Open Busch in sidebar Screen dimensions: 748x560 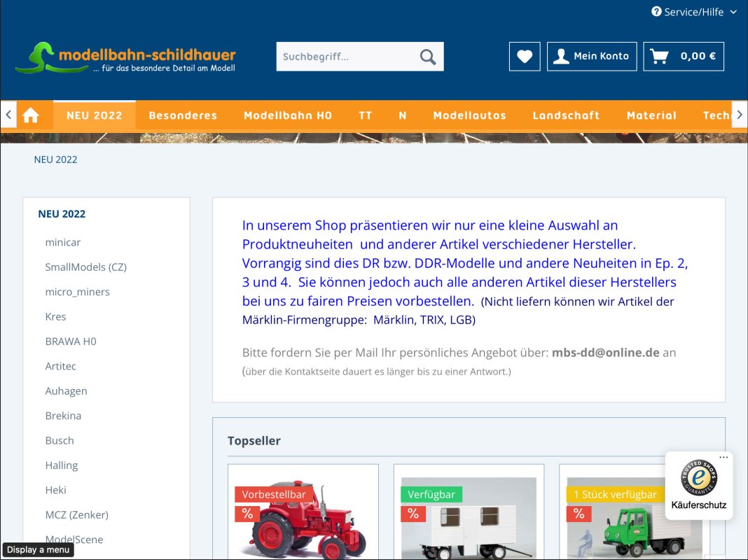point(60,440)
